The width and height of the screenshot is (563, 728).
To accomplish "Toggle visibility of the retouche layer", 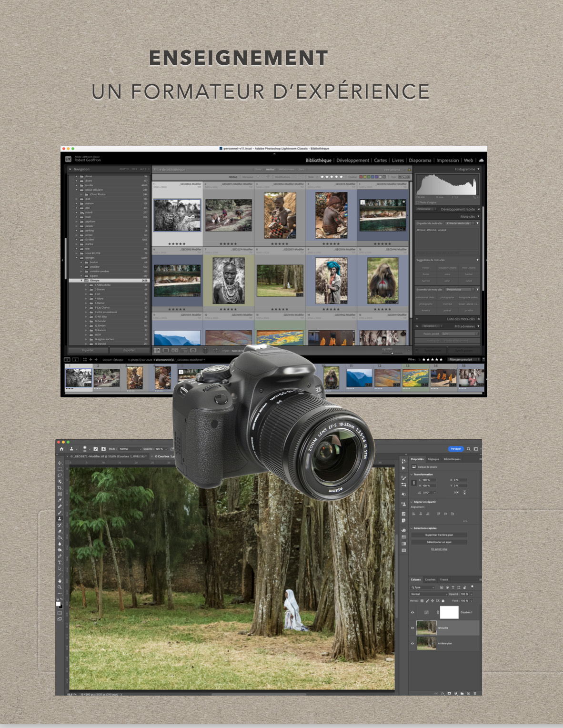I will pyautogui.click(x=412, y=628).
